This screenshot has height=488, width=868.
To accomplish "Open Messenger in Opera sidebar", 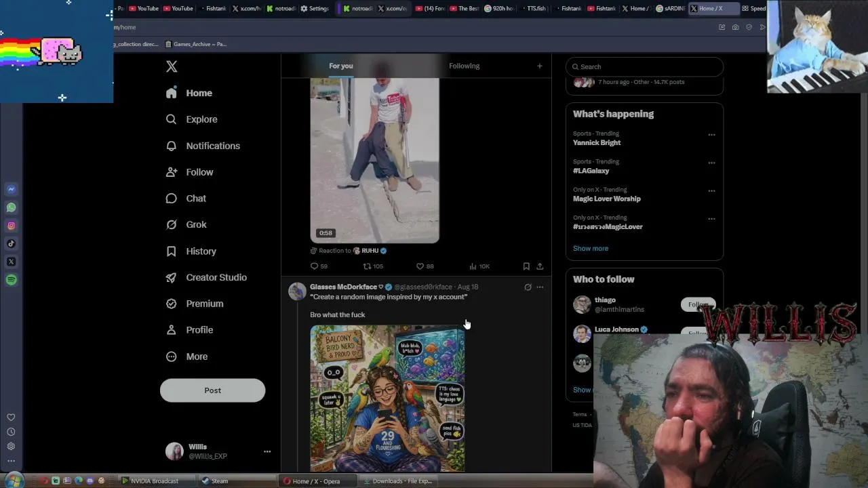I will (x=11, y=190).
